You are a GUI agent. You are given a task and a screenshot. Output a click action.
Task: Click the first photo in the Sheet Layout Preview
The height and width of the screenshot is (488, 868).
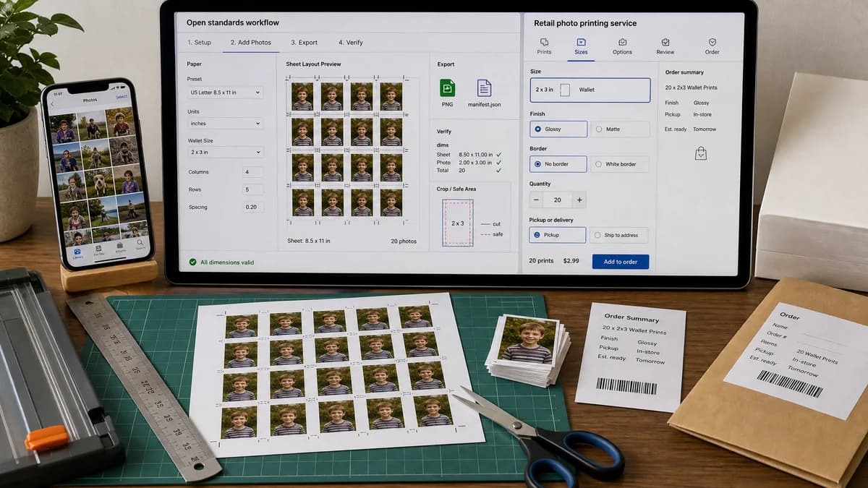point(302,96)
